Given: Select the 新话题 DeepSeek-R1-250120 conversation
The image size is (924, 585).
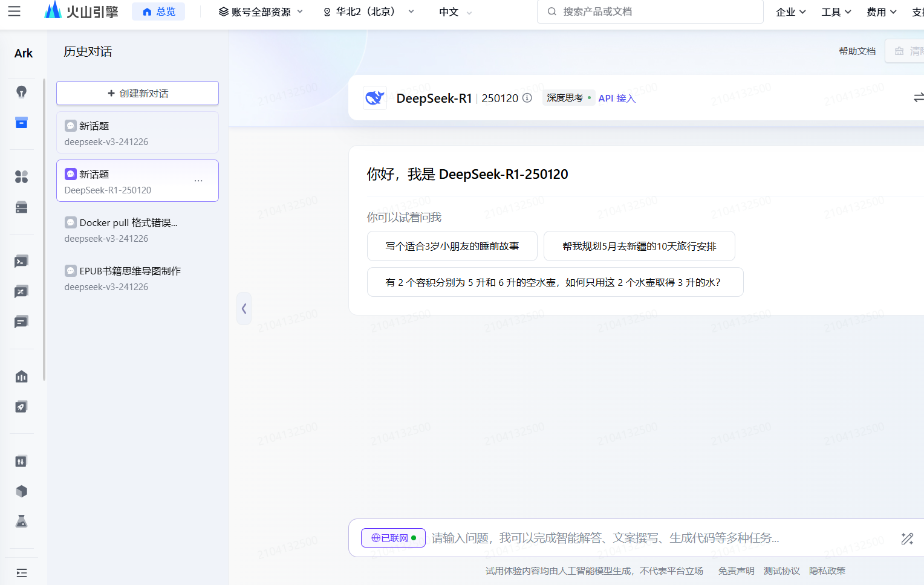Looking at the screenshot, I should point(137,181).
